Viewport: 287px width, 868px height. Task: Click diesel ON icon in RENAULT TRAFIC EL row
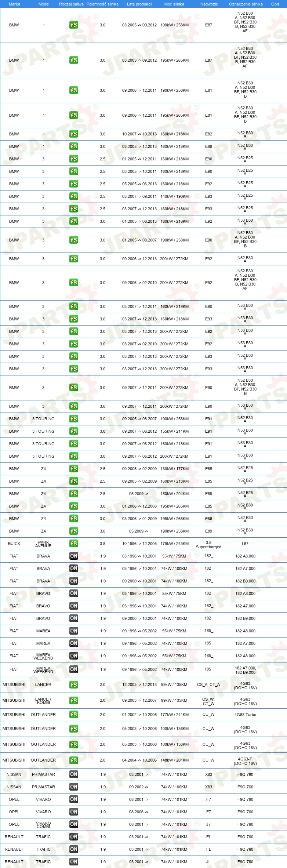73,837
